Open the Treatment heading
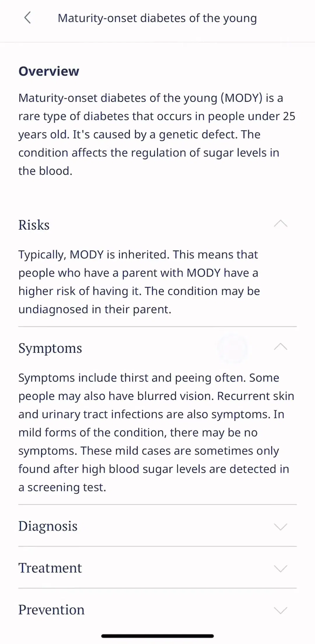This screenshot has height=644, width=315. tap(50, 568)
